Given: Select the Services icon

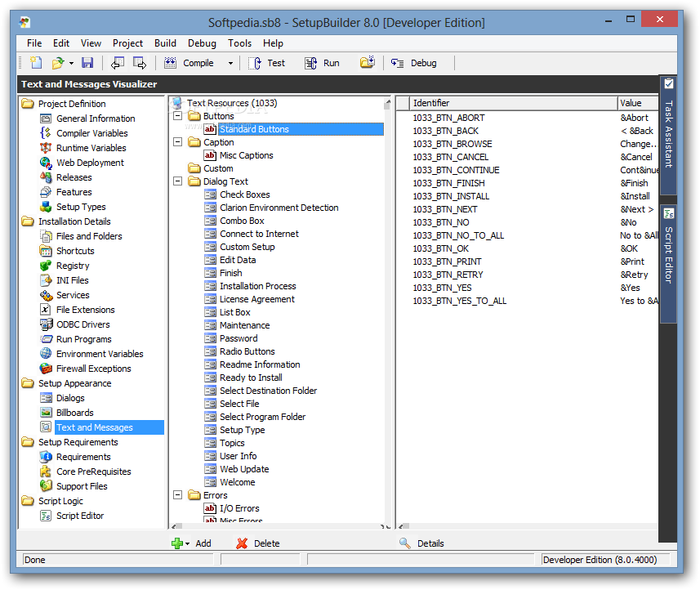Looking at the screenshot, I should [x=46, y=295].
